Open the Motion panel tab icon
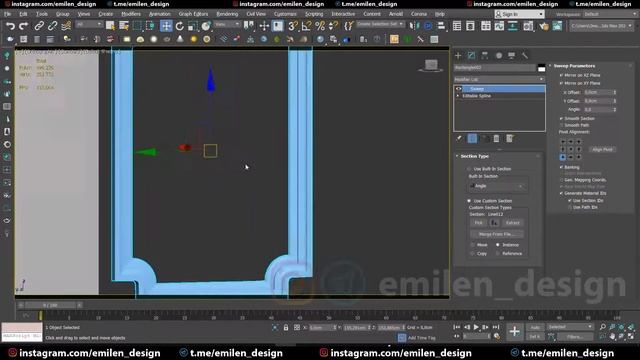Screen dimensions: 640x360 pos(498,56)
